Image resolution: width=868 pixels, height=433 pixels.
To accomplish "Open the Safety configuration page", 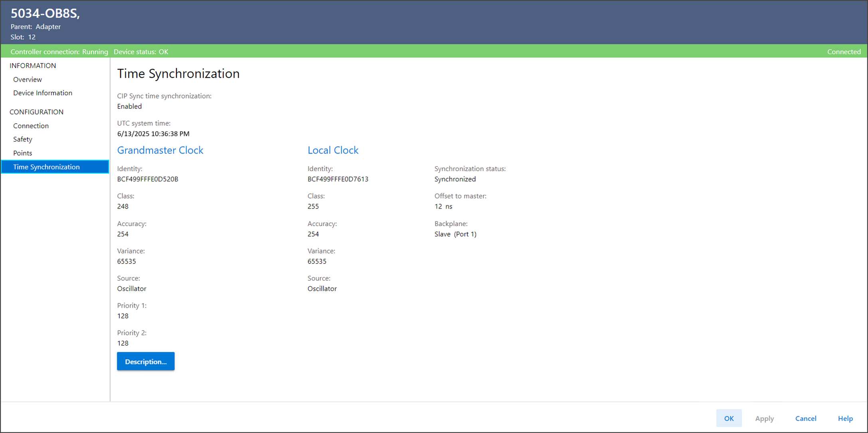I will [x=23, y=139].
